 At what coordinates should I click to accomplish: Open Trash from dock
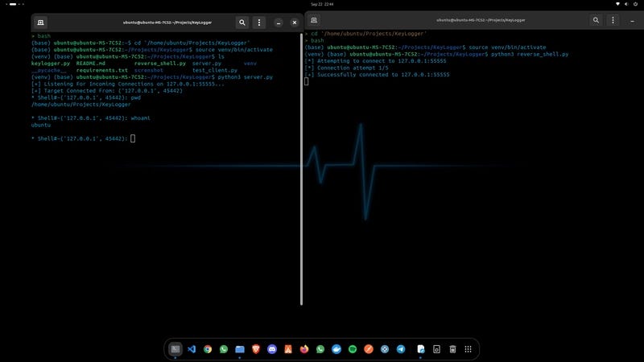pos(452,349)
